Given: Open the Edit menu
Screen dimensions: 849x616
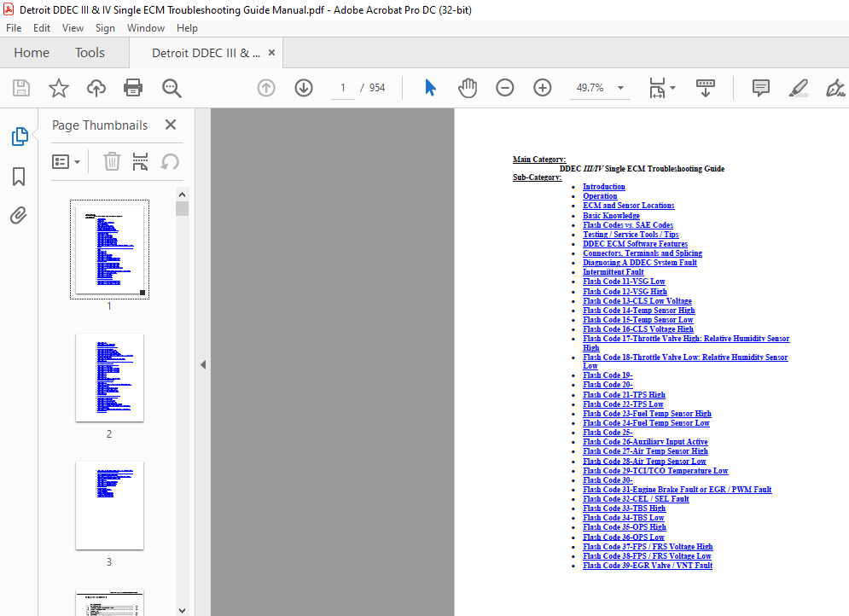Looking at the screenshot, I should point(42,28).
